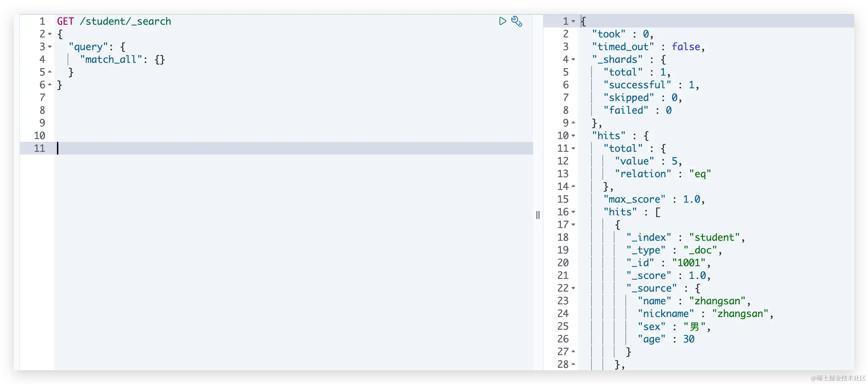Open the wrench settings menu icon
868x384 pixels.
[517, 21]
